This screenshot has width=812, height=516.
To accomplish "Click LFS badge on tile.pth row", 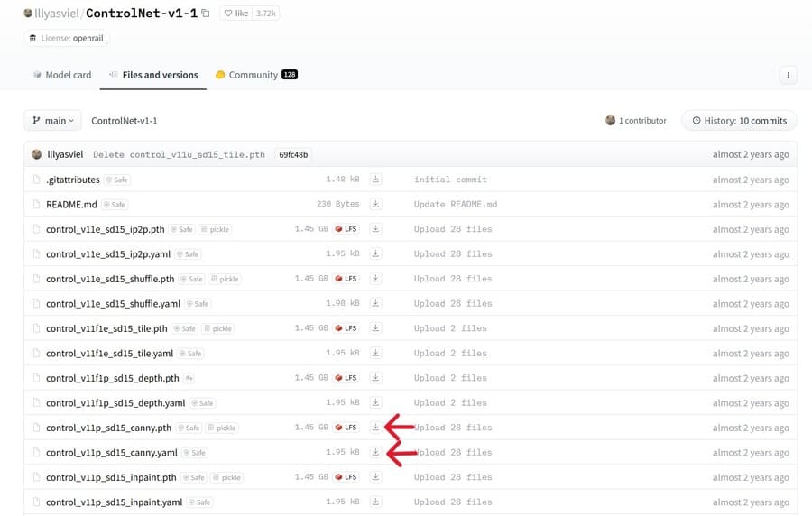I will point(346,328).
